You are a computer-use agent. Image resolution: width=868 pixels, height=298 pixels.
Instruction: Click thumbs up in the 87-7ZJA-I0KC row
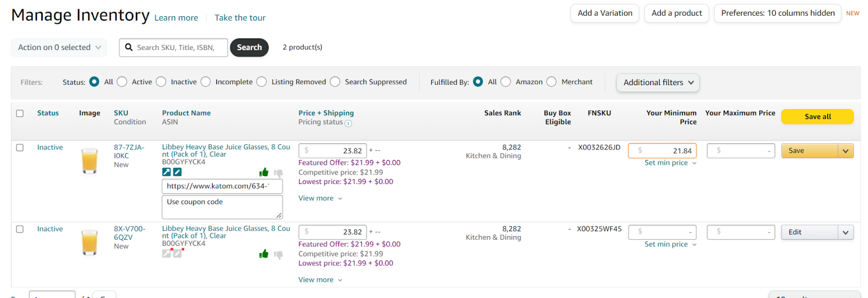coord(264,173)
